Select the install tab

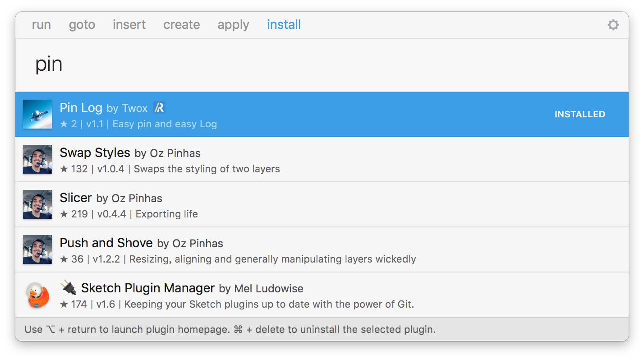(x=284, y=24)
